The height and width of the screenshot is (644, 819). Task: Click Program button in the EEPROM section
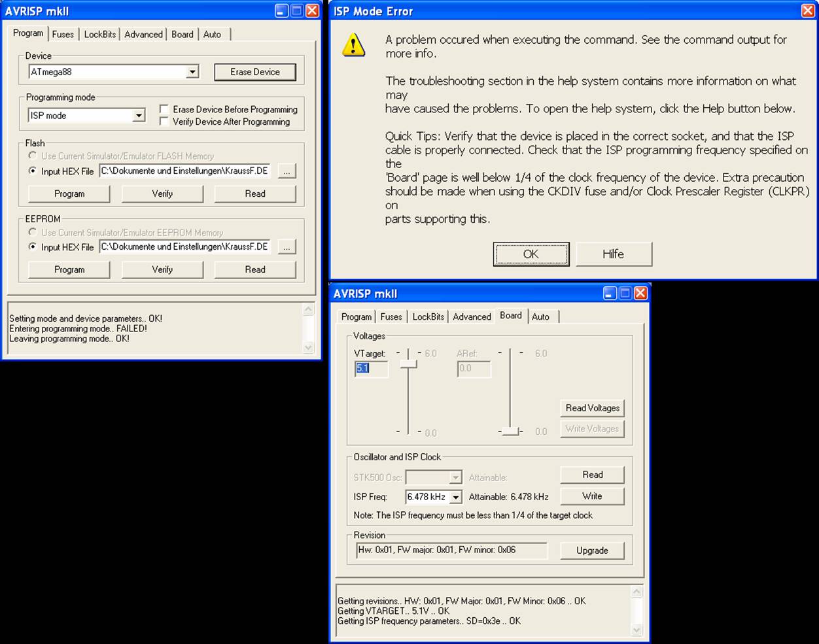point(69,269)
